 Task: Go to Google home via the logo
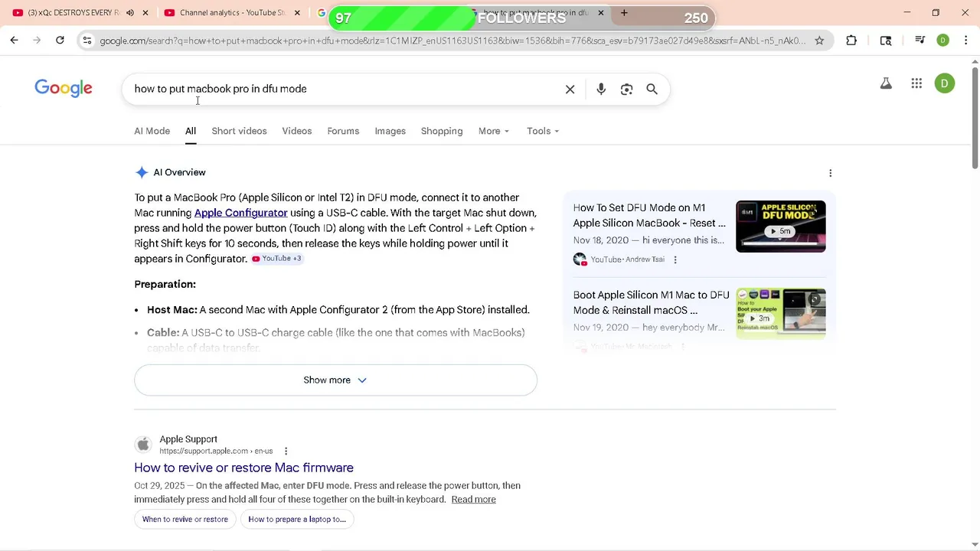pyautogui.click(x=64, y=89)
